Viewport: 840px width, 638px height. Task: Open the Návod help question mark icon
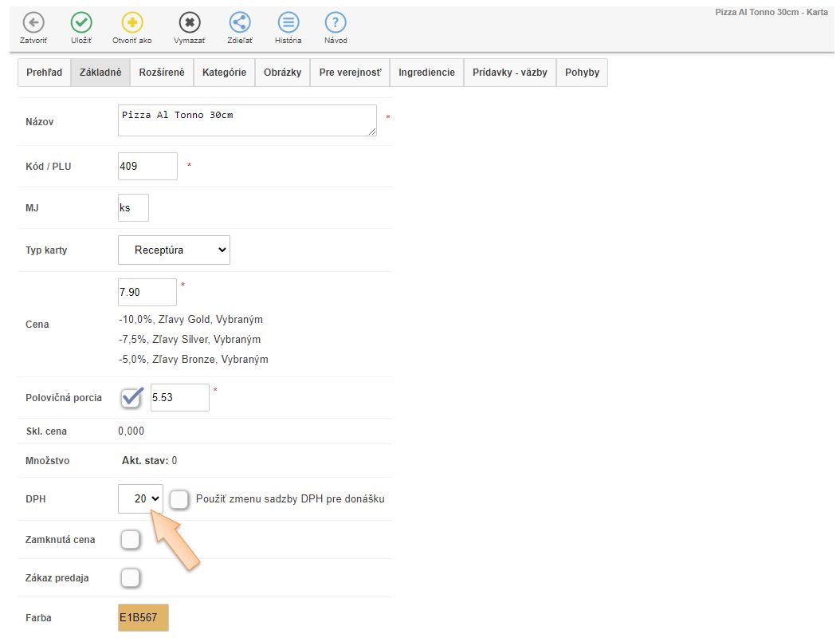click(336, 22)
